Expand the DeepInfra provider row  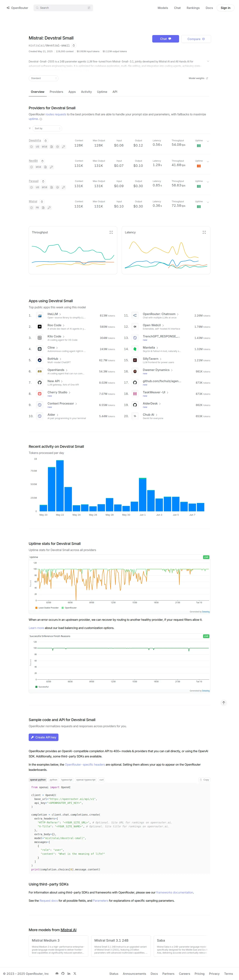[208, 141]
